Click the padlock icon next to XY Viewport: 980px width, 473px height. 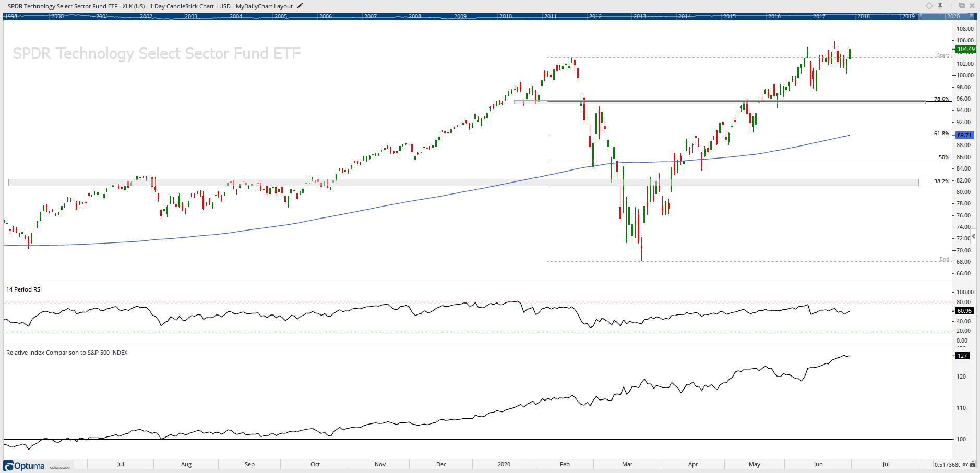pos(973,464)
